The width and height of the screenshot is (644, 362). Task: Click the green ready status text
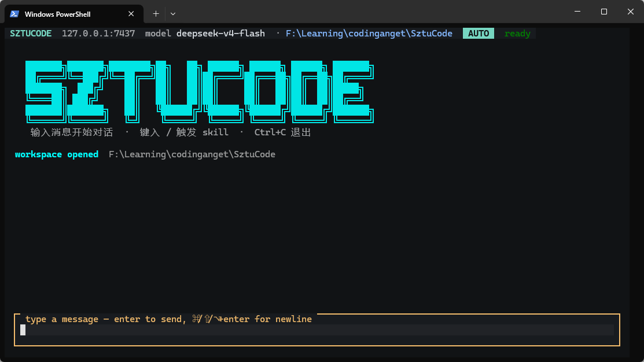tap(517, 33)
